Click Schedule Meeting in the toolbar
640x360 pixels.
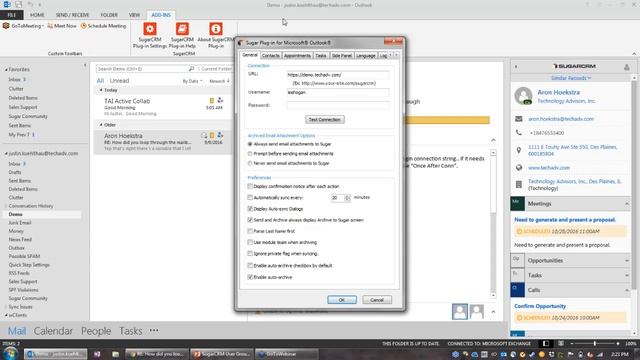[x=103, y=26]
